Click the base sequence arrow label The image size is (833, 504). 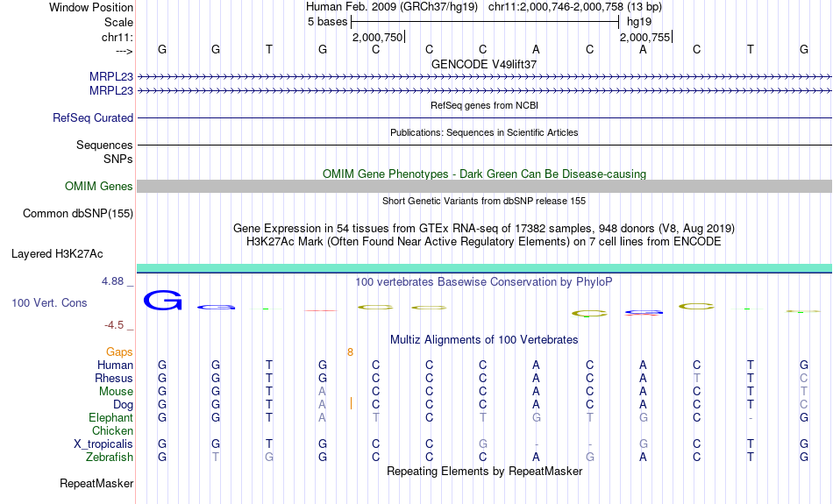tap(124, 51)
